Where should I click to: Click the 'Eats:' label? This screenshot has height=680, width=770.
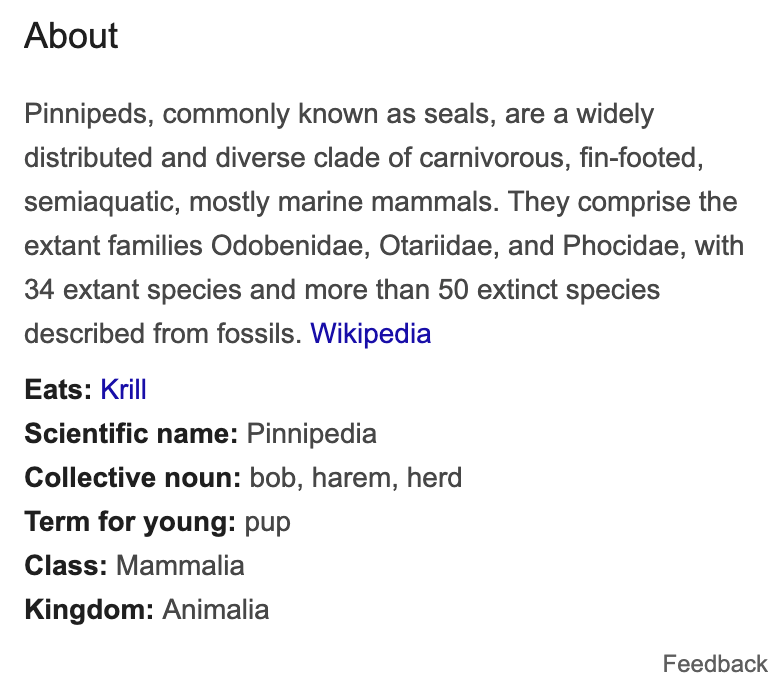(58, 389)
